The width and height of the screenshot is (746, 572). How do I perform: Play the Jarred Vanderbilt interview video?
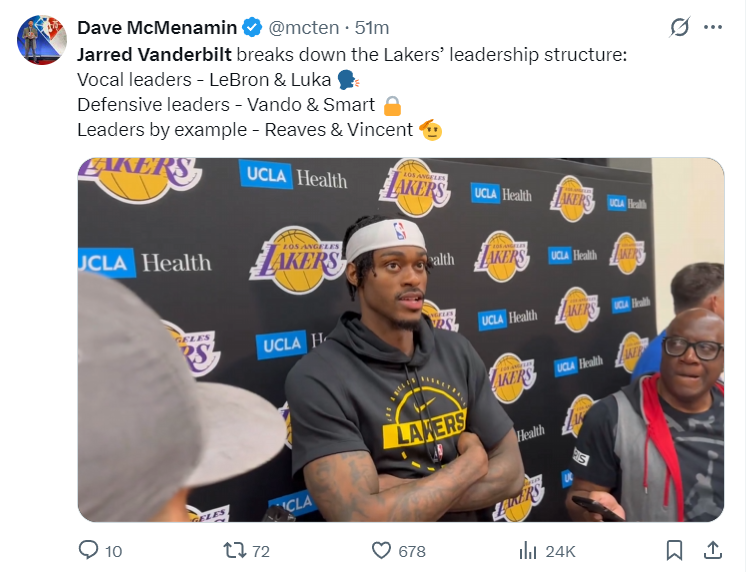pos(400,339)
